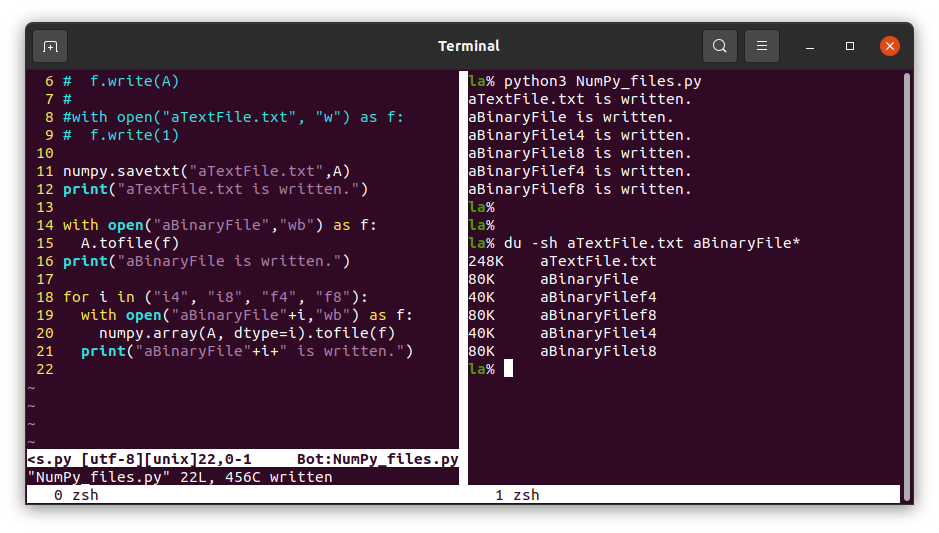Place cursor on numpy.savetxt line 11
The height and width of the screenshot is (533, 939).
tap(206, 171)
